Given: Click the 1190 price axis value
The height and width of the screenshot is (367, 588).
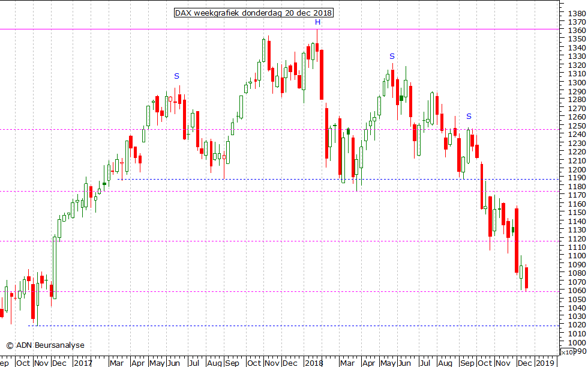Looking at the screenshot, I should (577, 178).
